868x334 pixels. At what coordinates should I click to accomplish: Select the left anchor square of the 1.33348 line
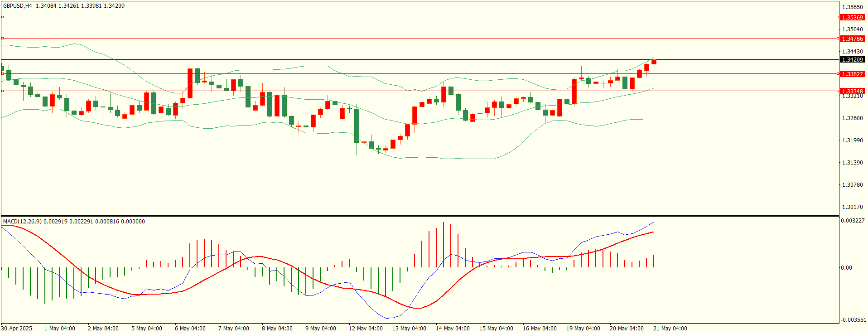tap(2, 91)
